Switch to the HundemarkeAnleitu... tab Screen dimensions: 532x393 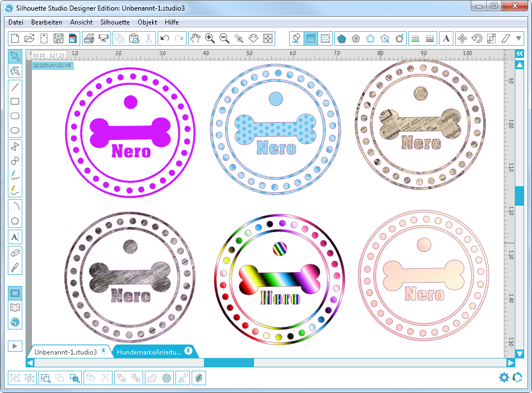149,352
